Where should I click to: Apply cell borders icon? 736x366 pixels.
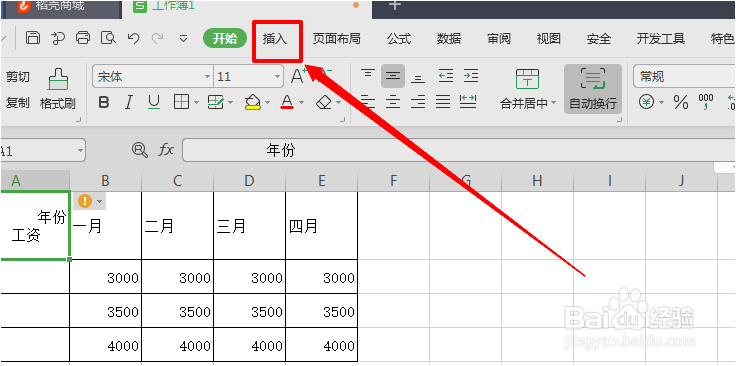(181, 102)
